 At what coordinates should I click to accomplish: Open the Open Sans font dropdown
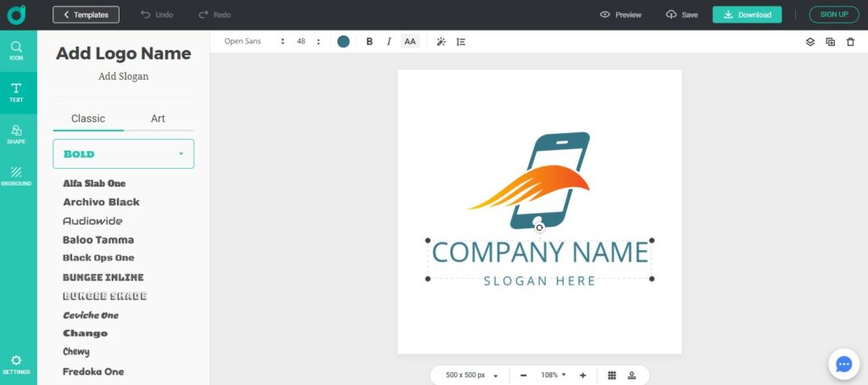tap(254, 42)
